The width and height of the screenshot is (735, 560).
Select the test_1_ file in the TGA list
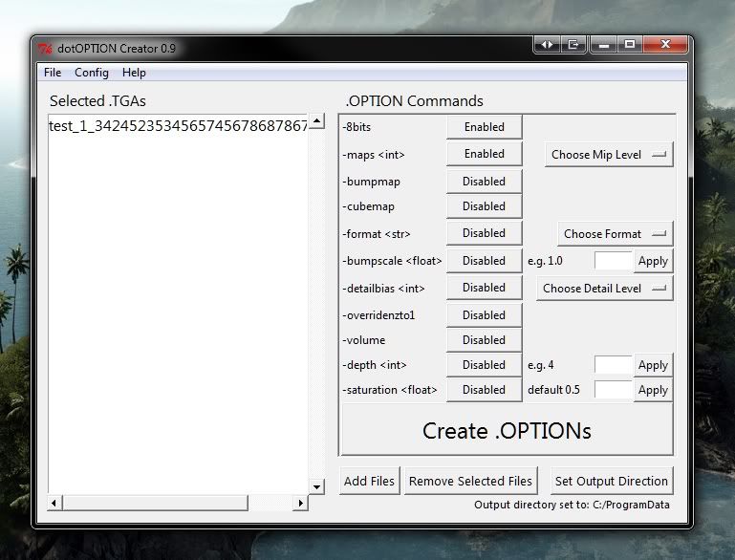(178, 125)
